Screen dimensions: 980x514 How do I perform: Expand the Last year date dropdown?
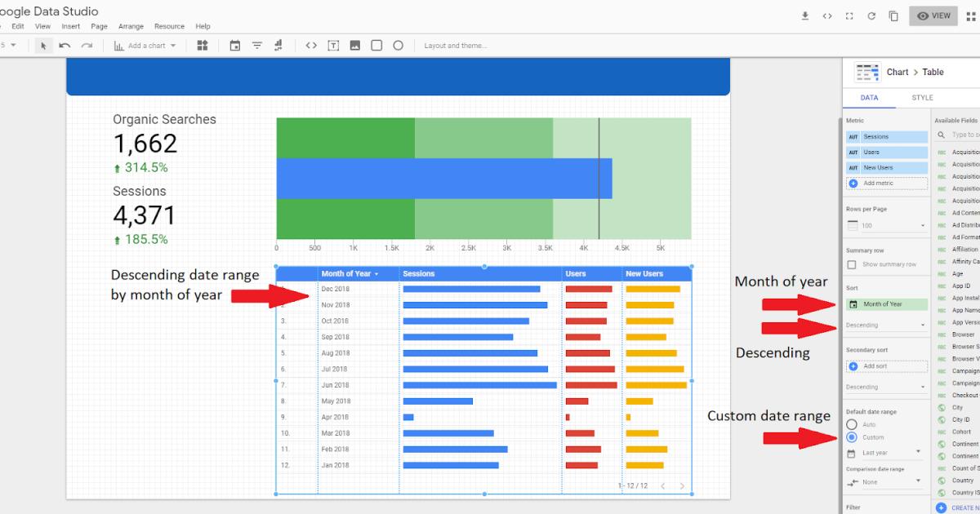[x=884, y=452]
